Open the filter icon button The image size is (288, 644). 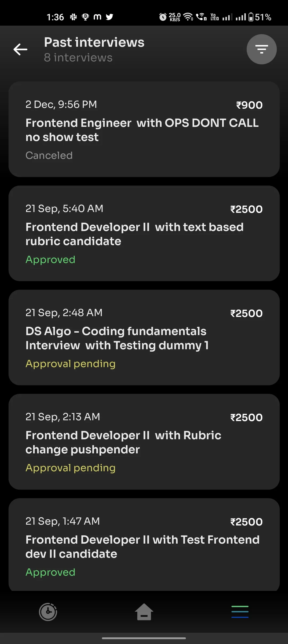point(262,49)
